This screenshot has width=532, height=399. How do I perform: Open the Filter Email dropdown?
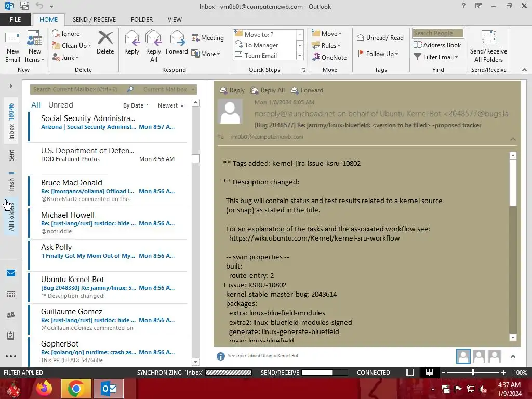pos(436,57)
